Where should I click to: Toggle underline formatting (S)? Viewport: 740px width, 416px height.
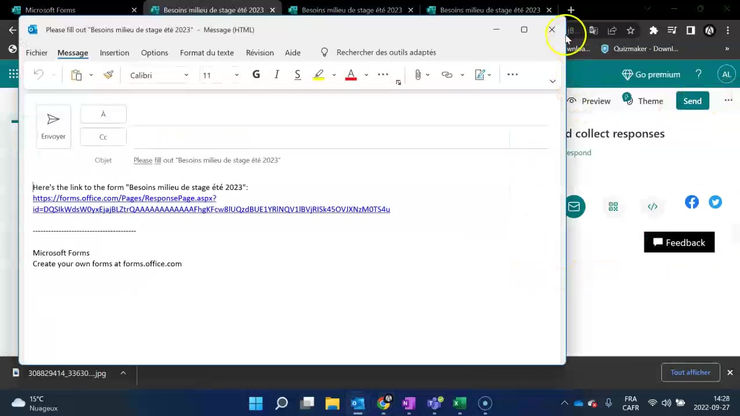click(x=297, y=75)
